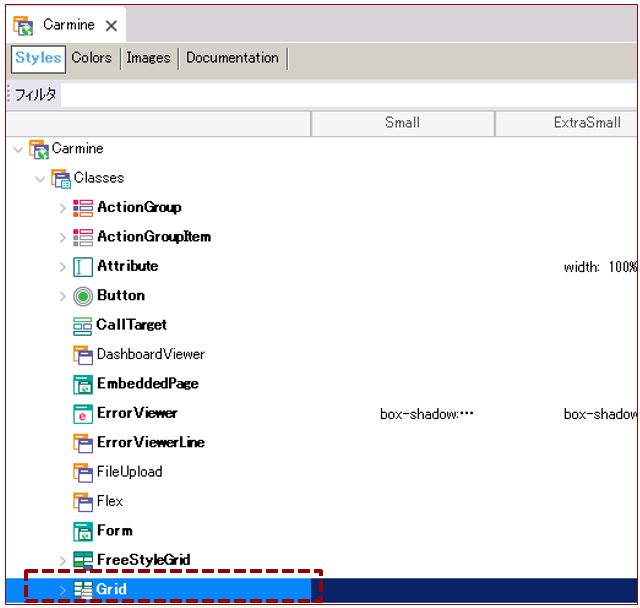Click the Carmine root theme icon in tree
The height and width of the screenshot is (608, 640).
[x=39, y=149]
